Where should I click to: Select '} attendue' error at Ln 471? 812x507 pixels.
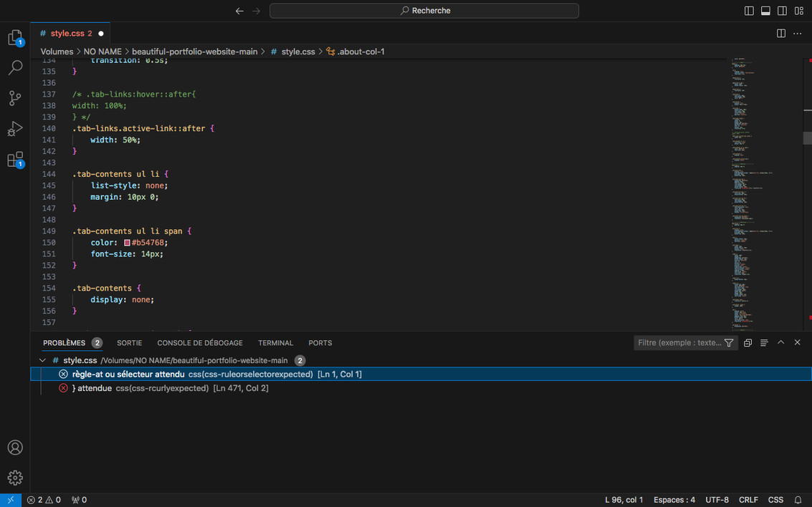[421, 388]
